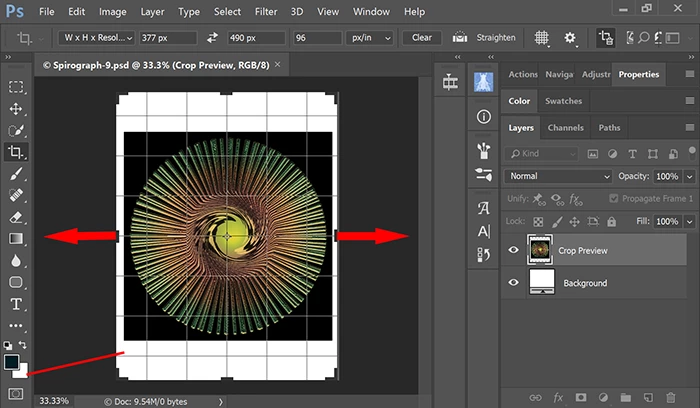Open the W x H x Resolution preset dropdown
700x408 pixels.
[x=96, y=38]
